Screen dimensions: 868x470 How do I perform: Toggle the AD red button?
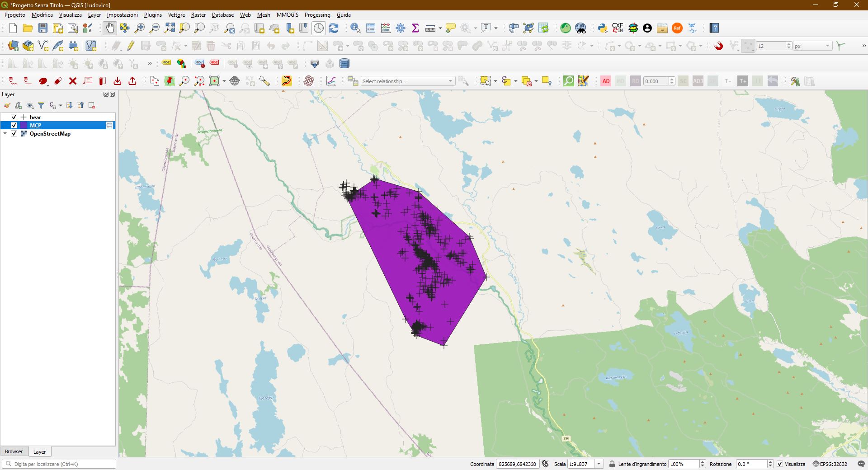tap(606, 81)
